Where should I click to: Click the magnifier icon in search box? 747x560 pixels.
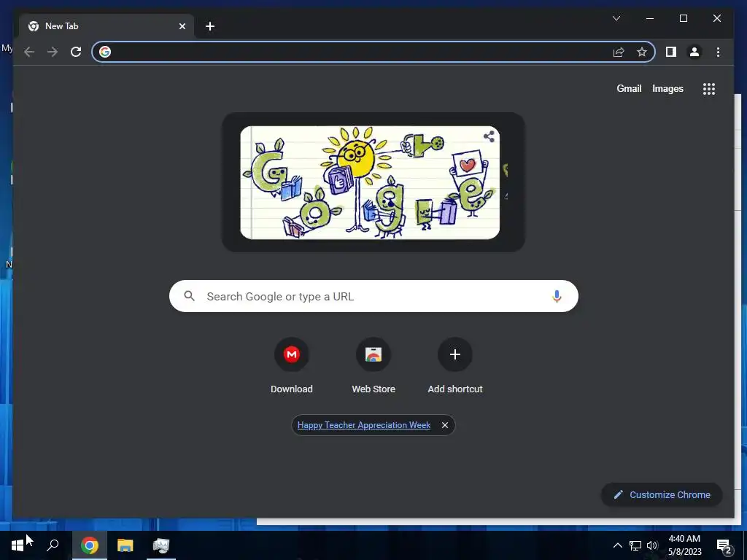pyautogui.click(x=189, y=296)
